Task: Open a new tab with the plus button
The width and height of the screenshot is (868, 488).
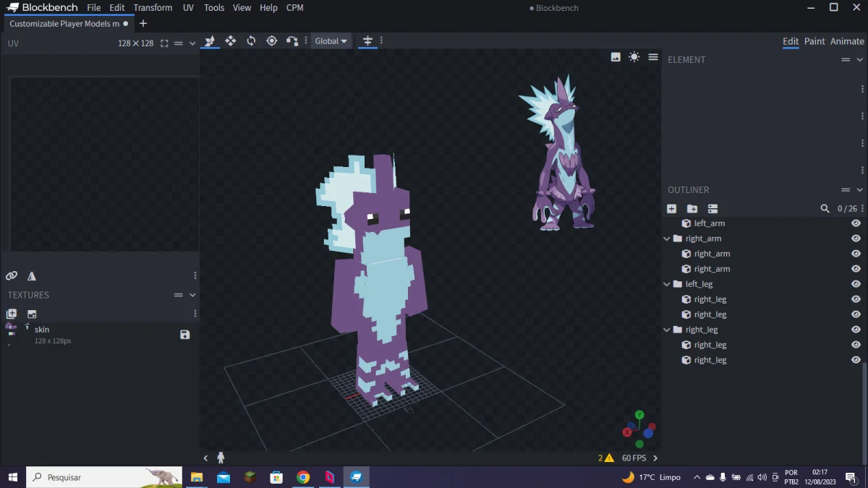Action: point(142,24)
